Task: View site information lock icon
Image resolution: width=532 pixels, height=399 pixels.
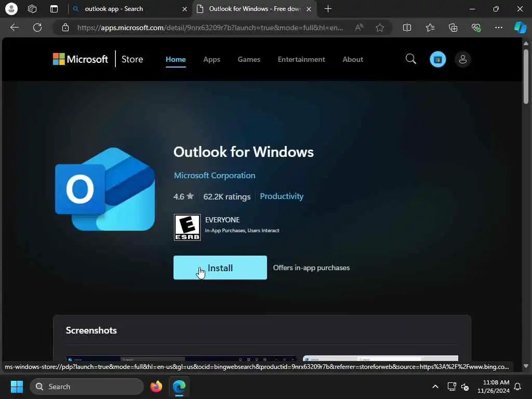Action: pyautogui.click(x=65, y=28)
